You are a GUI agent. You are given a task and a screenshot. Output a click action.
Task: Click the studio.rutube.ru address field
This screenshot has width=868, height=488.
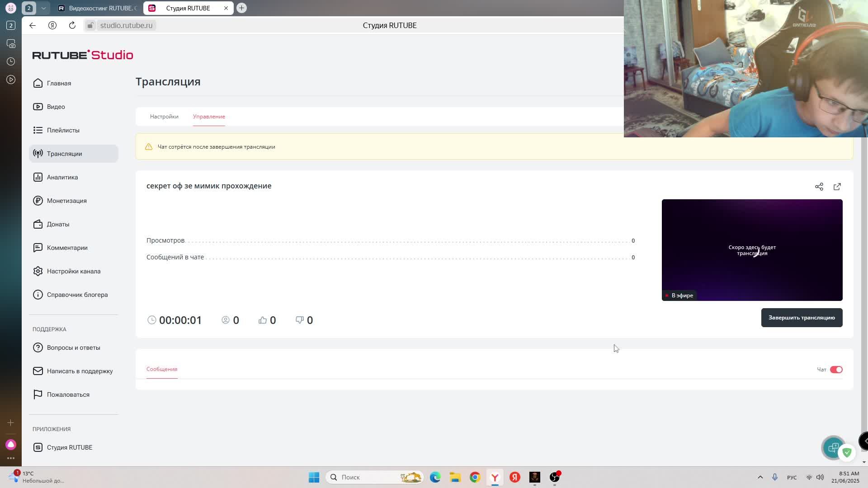(126, 25)
